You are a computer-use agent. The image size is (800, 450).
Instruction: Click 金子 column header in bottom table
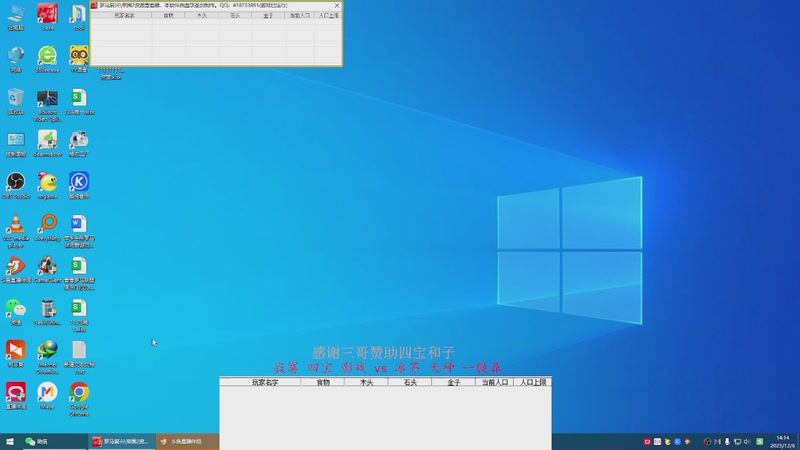(454, 382)
